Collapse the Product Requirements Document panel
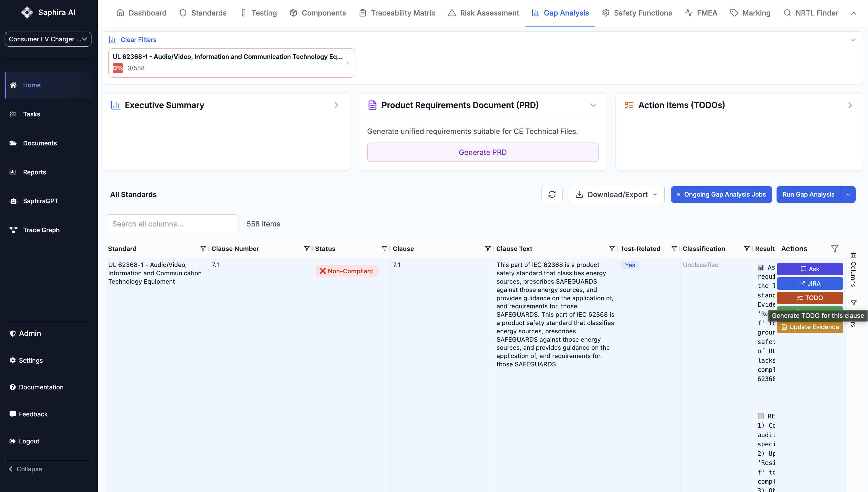 tap(593, 105)
